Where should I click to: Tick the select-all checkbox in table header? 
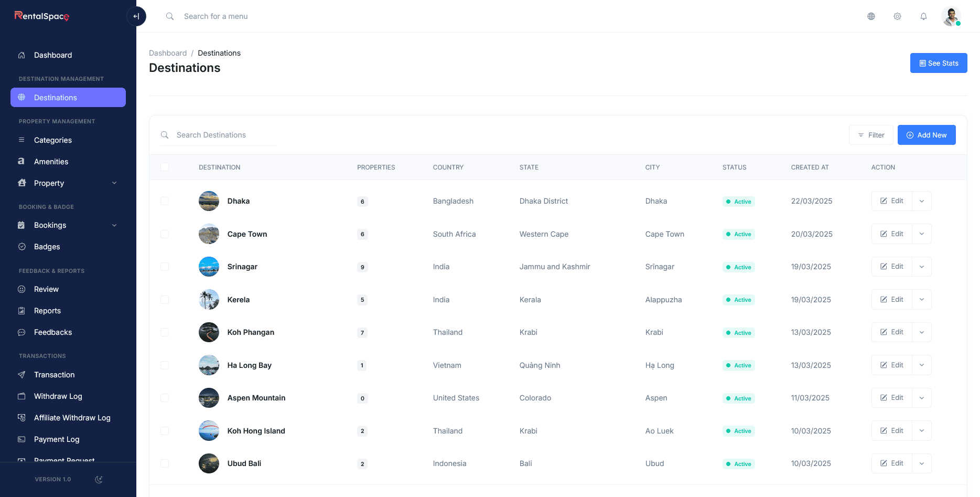(165, 167)
